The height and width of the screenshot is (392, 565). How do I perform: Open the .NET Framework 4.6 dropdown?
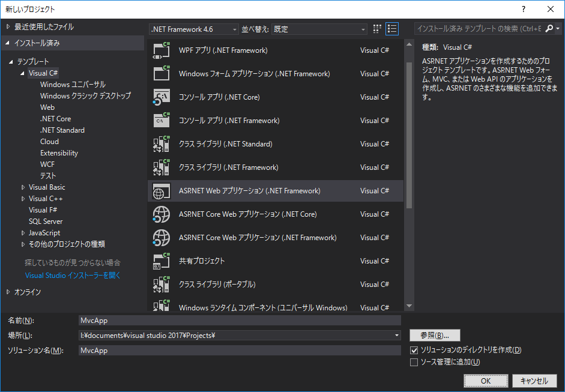coord(234,28)
